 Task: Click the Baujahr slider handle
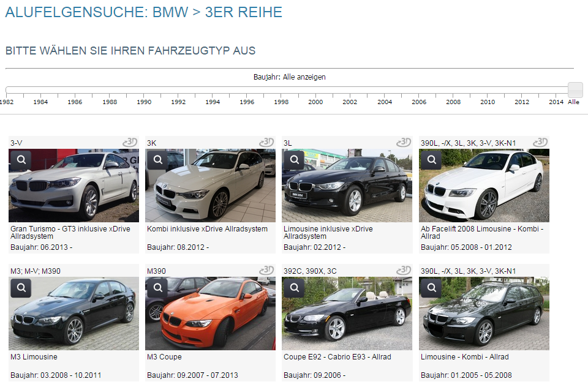pos(575,90)
